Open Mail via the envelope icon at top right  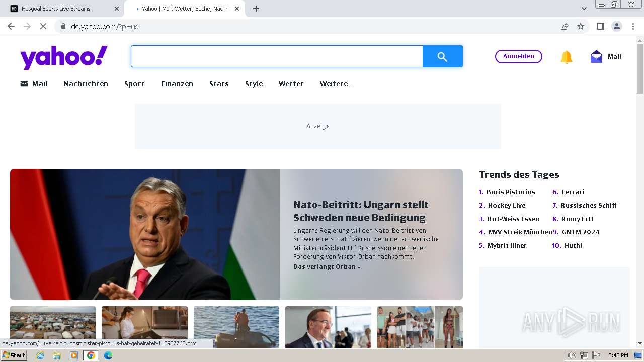tap(596, 57)
